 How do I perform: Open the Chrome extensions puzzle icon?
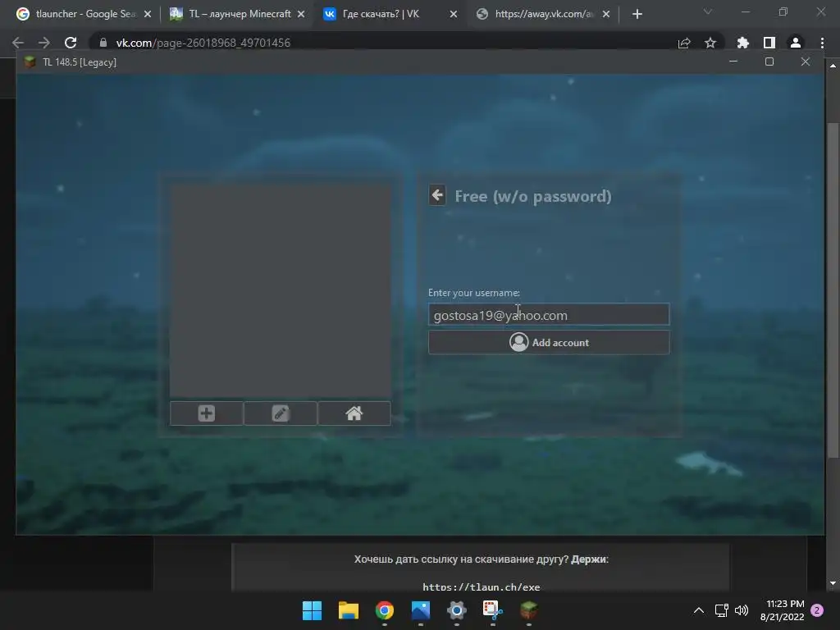point(743,43)
